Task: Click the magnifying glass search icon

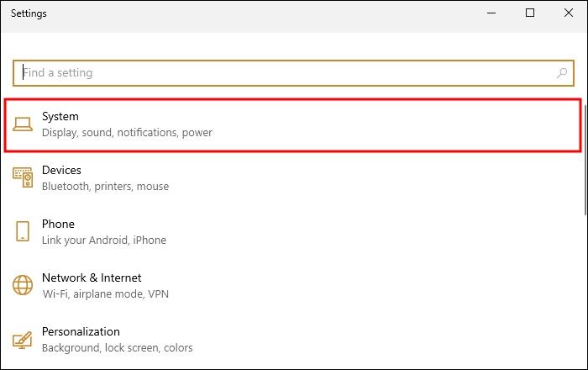Action: (561, 73)
